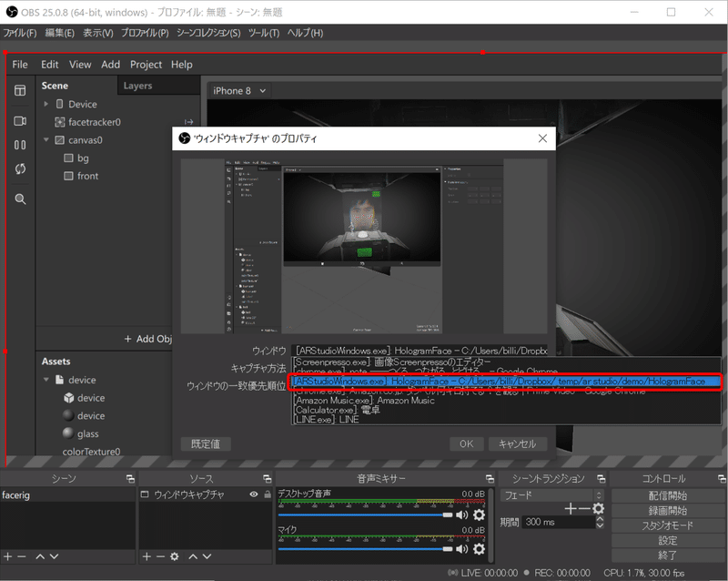Pop out the ソース dock panel
This screenshot has width=728, height=581.
tap(268, 479)
